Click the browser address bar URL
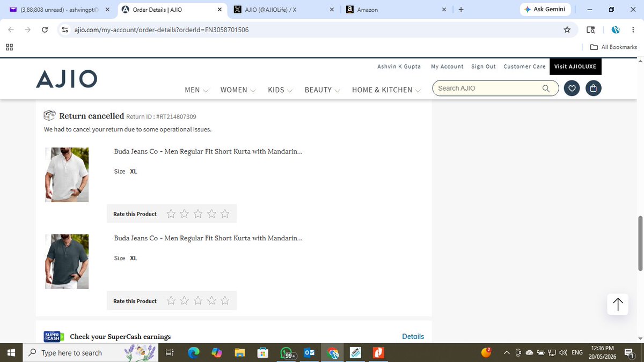This screenshot has height=362, width=644. 162,30
